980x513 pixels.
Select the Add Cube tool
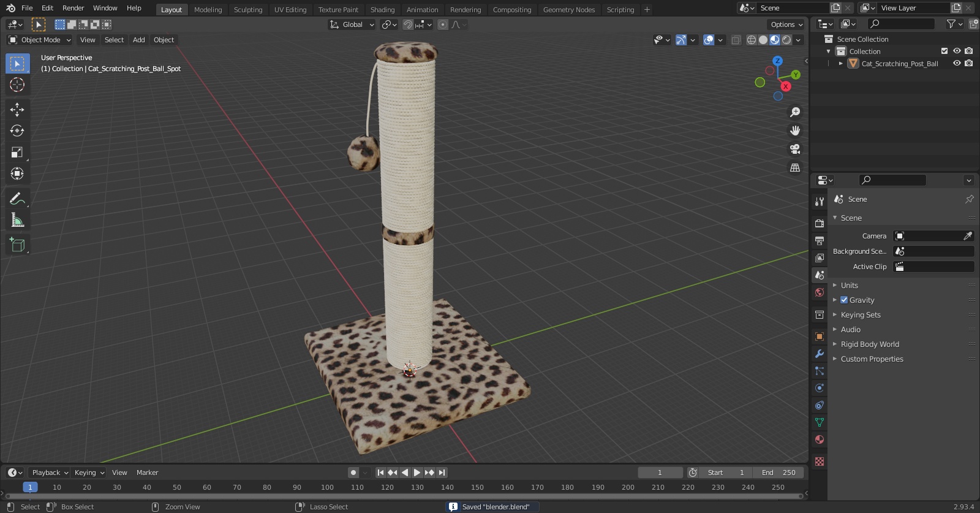tap(17, 245)
